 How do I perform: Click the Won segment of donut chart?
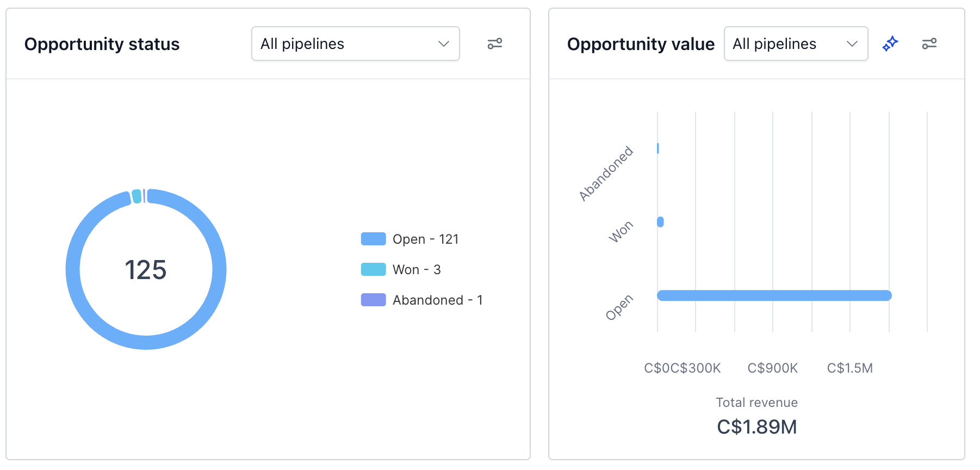[137, 196]
